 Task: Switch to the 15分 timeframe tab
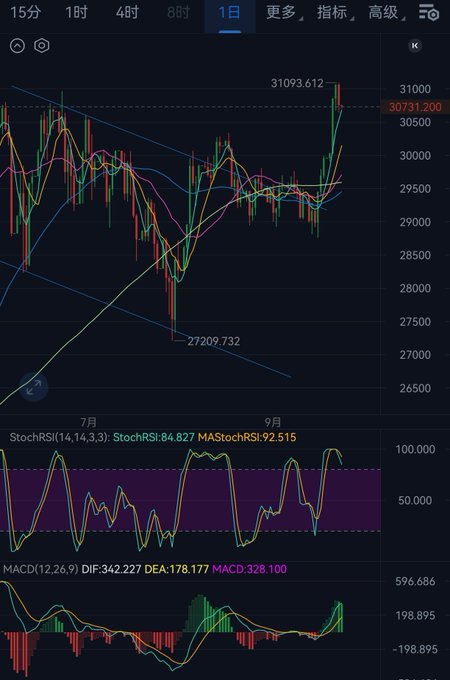pos(25,13)
